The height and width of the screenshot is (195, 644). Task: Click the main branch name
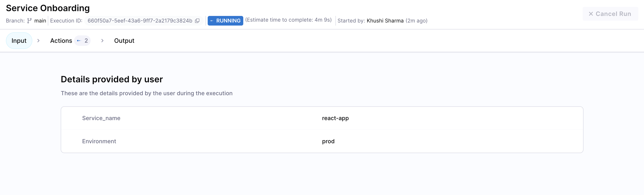tap(40, 21)
